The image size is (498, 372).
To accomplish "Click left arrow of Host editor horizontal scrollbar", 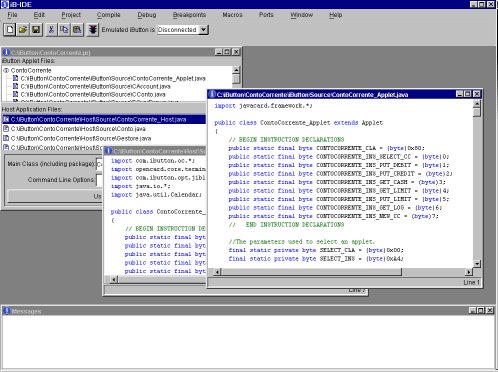I will pos(114,279).
